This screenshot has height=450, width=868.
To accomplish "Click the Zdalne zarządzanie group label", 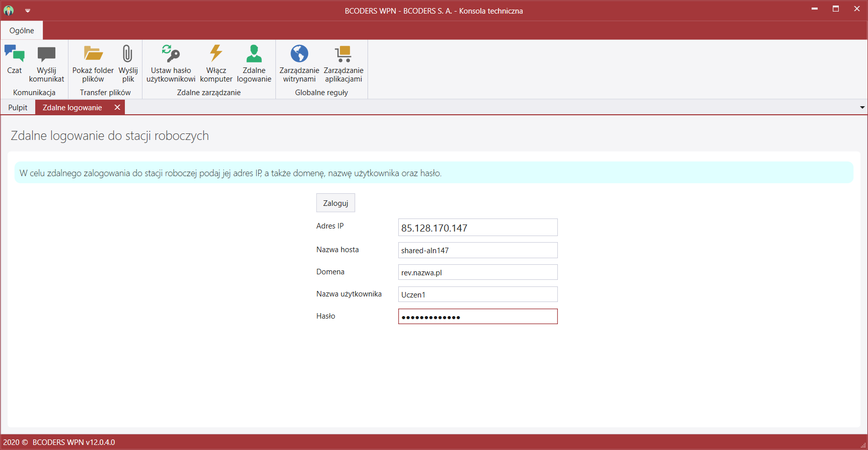I will [x=209, y=93].
